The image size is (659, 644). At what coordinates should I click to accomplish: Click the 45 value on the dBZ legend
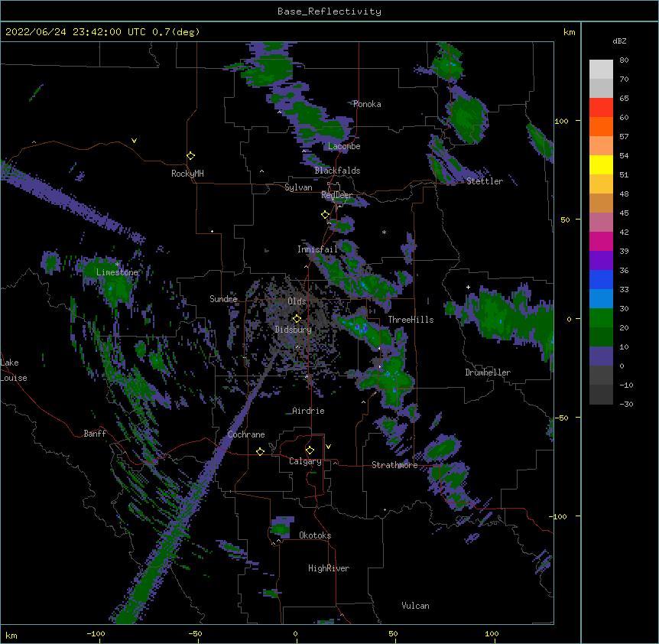tap(624, 213)
